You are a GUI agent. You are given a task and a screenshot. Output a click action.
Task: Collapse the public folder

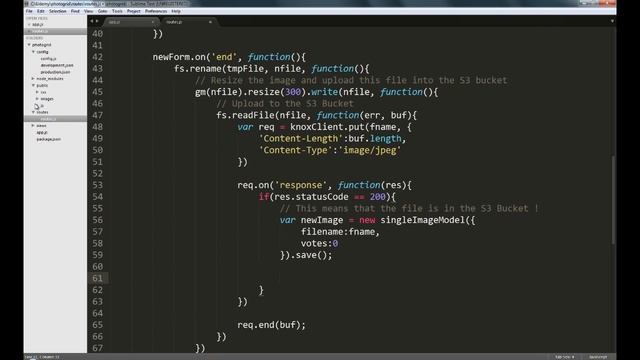[33, 85]
